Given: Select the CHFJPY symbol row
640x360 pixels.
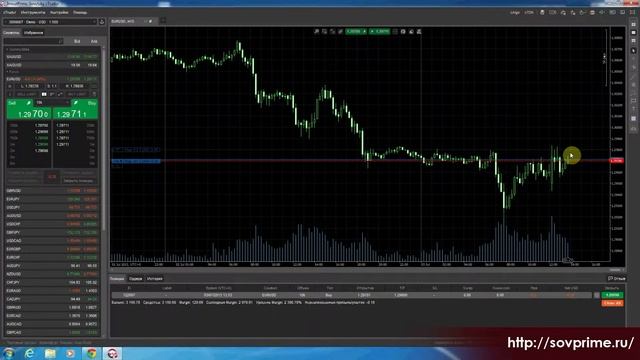Looking at the screenshot, I should [x=51, y=282].
